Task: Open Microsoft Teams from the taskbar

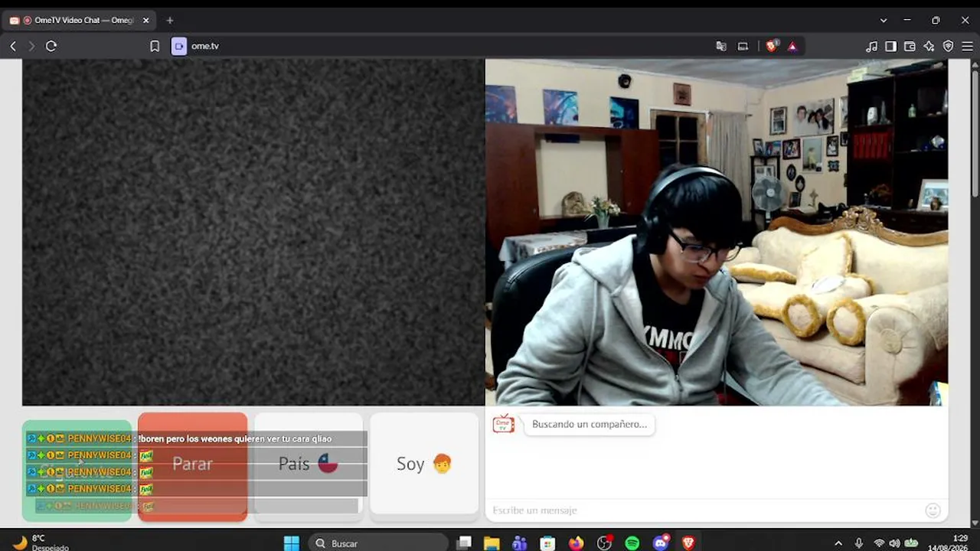Action: (520, 543)
